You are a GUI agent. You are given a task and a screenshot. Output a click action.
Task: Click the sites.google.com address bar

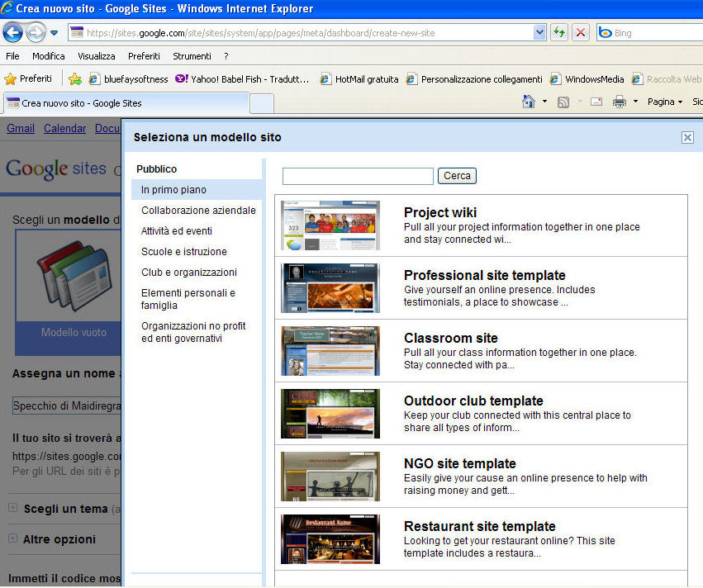click(x=302, y=33)
